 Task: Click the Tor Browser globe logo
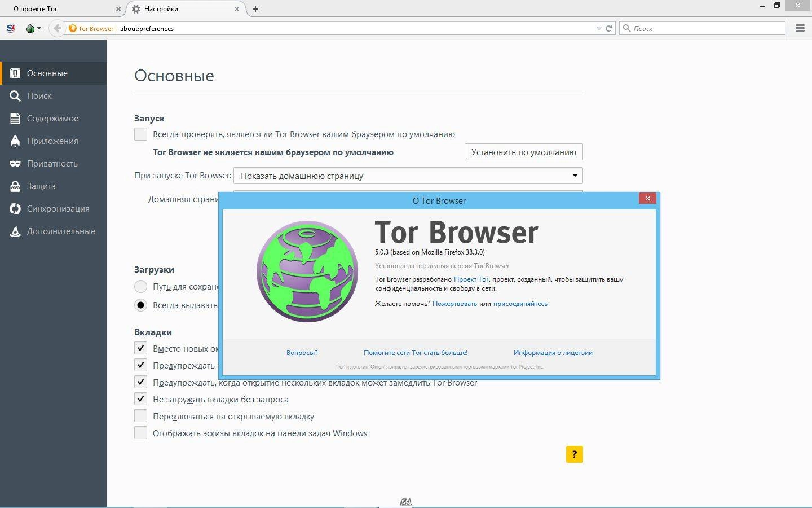click(307, 271)
